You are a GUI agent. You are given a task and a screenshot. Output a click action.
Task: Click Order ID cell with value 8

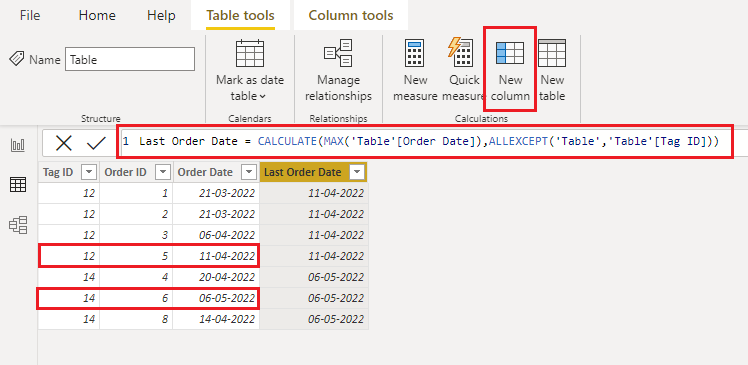click(x=136, y=319)
